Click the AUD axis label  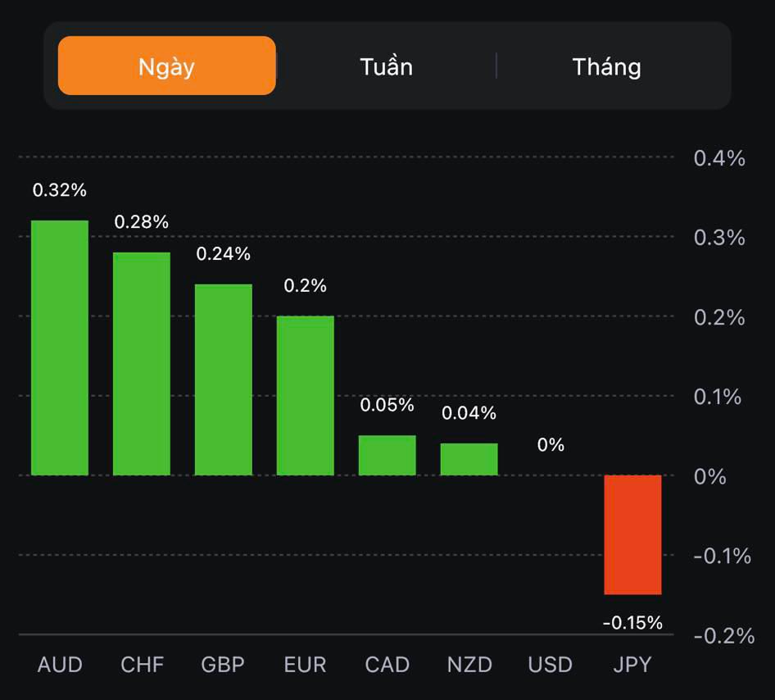point(60,664)
